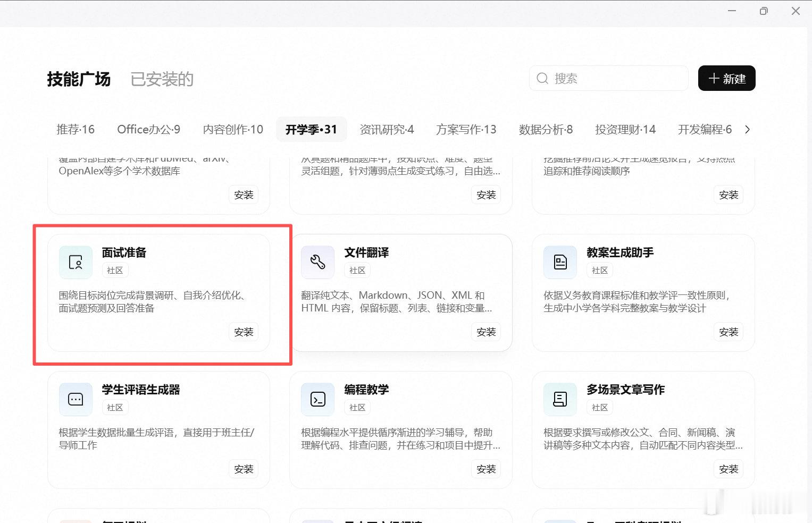
Task: Open the 资讯研究·4 tab
Action: point(387,130)
